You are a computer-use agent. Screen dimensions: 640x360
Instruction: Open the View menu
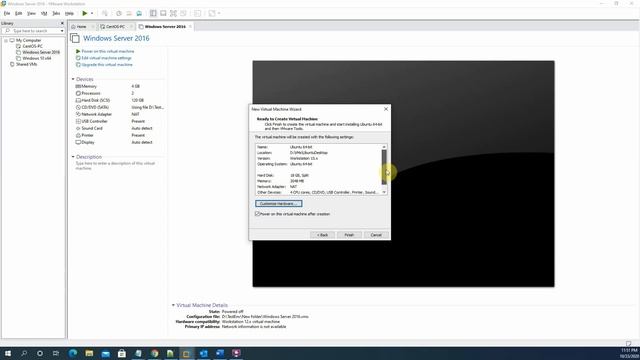(x=31, y=13)
